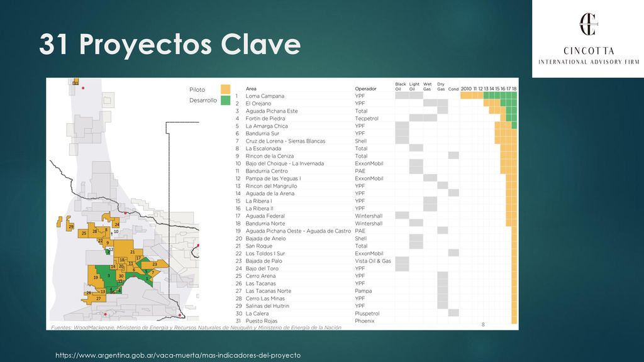Click the "Black Oil" column header

coord(401,87)
